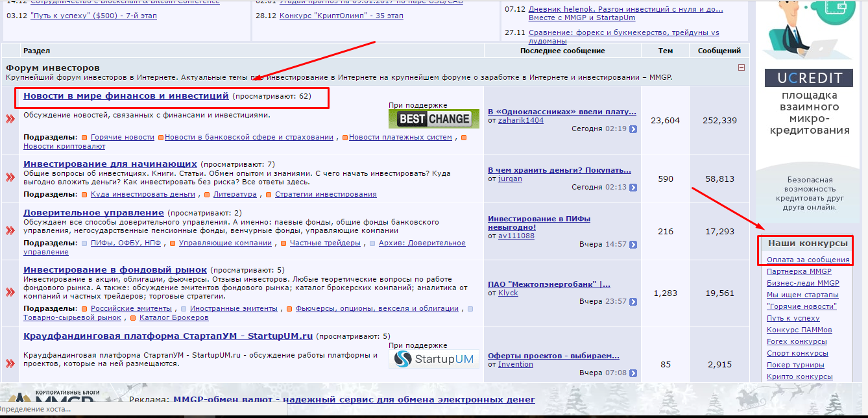This screenshot has width=868, height=418.
Task: Open Краудфандинговая платформа СтартапУМ forum
Action: 168,336
